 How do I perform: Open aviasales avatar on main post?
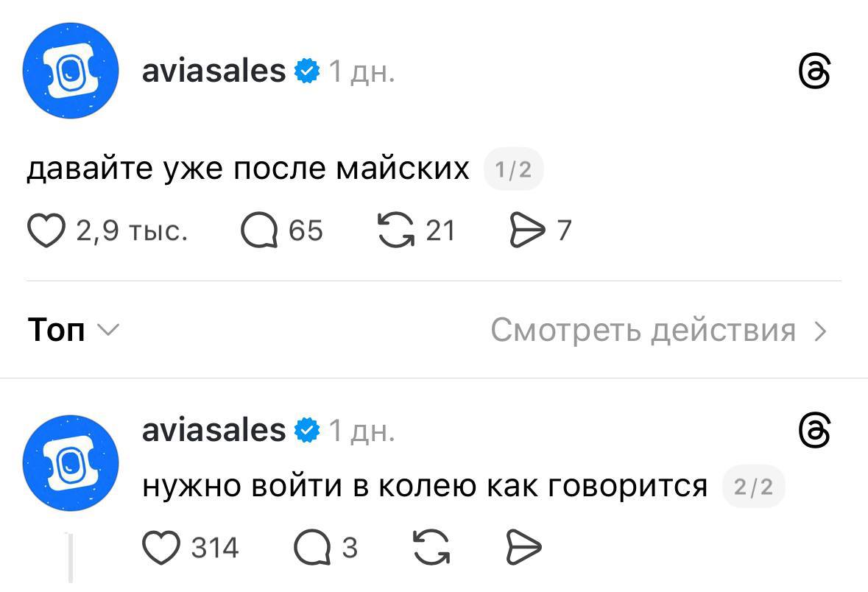point(71,72)
